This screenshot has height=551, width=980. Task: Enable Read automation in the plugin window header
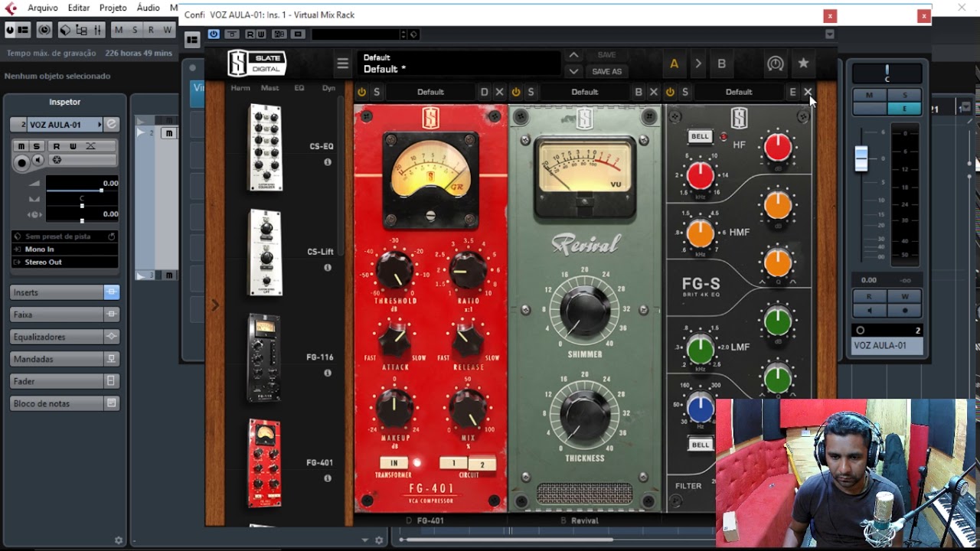tap(251, 34)
